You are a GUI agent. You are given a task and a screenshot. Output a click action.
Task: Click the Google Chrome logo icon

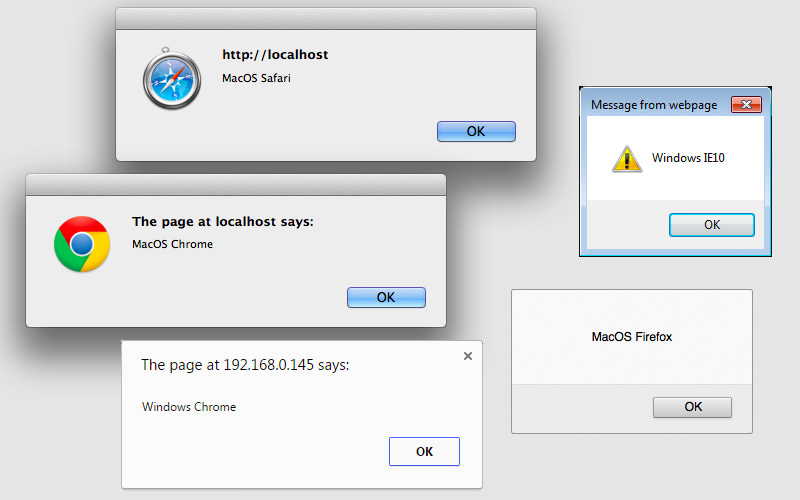tap(82, 244)
